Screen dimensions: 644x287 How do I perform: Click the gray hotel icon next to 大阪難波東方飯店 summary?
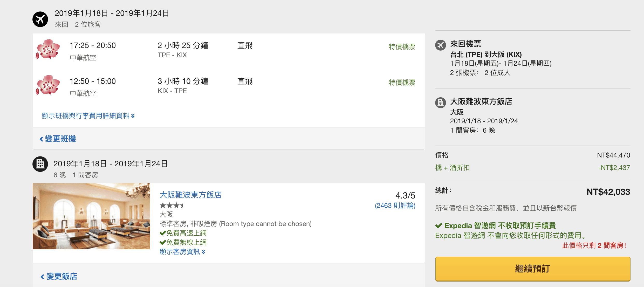[441, 103]
